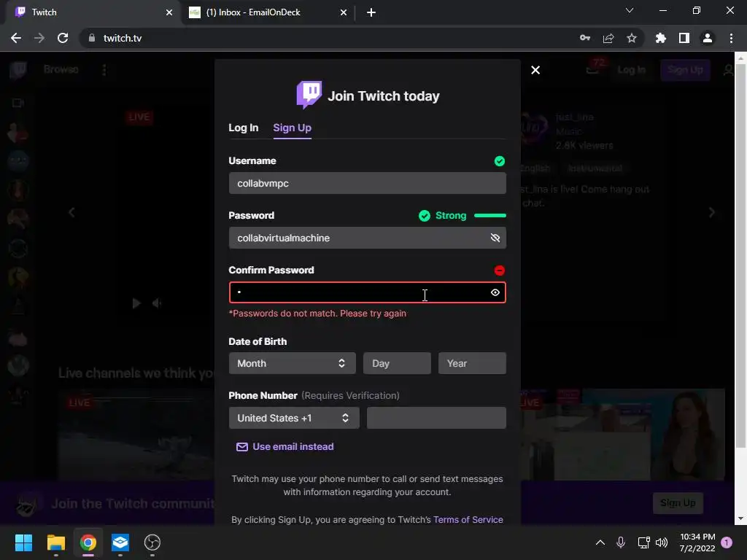Click the green username valid checkmark
Image resolution: width=747 pixels, height=560 pixels.
tap(499, 161)
